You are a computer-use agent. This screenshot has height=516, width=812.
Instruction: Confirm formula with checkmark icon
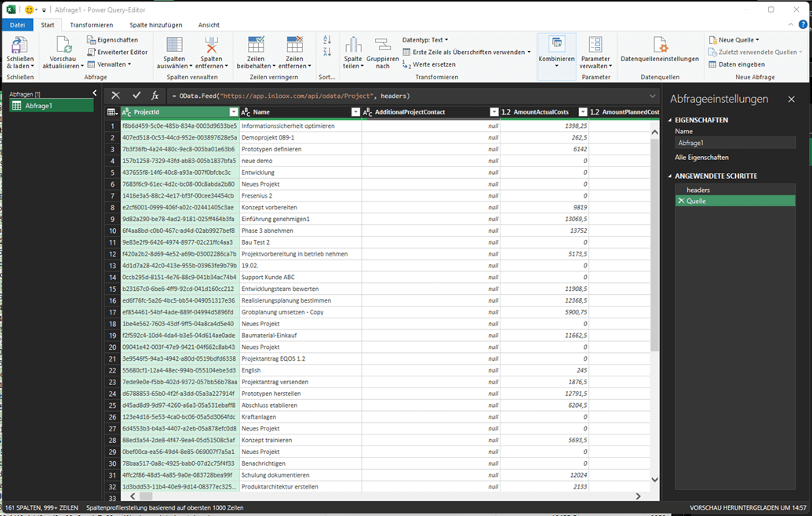click(x=137, y=95)
